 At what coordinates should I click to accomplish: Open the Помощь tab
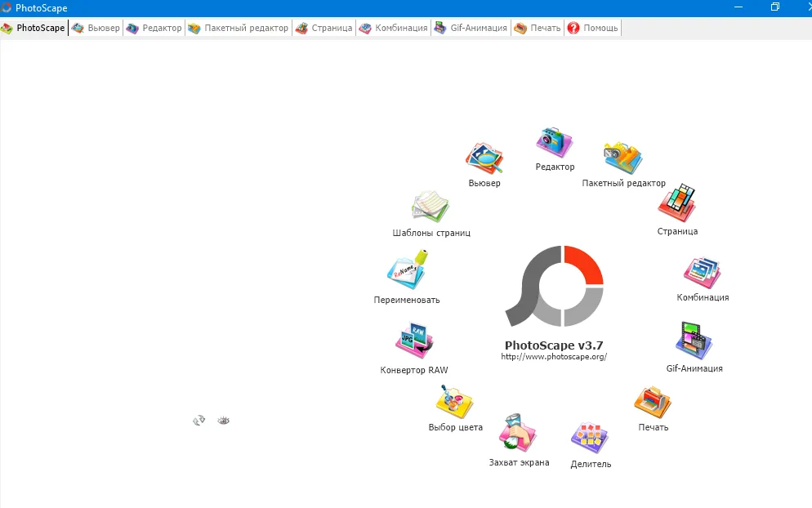pyautogui.click(x=593, y=28)
